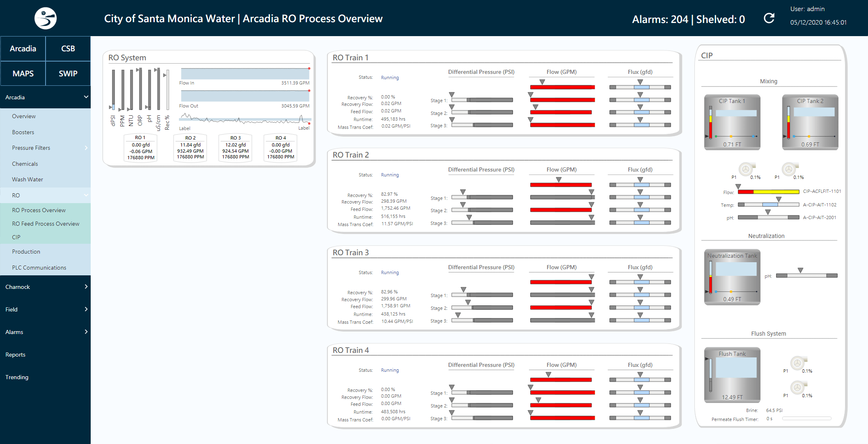Click the Alarms: 204 counter
The height and width of the screenshot is (444, 868).
click(x=661, y=19)
